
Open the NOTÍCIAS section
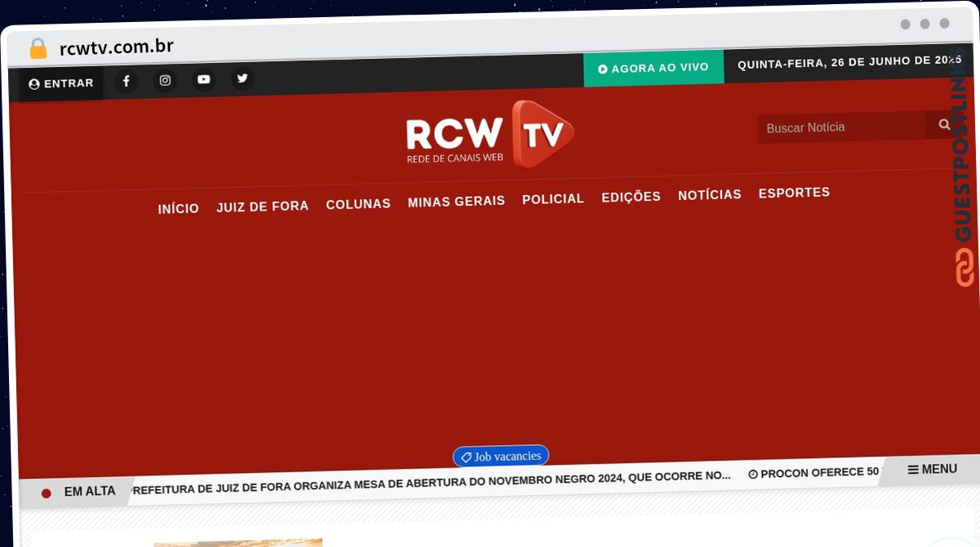[x=710, y=194]
